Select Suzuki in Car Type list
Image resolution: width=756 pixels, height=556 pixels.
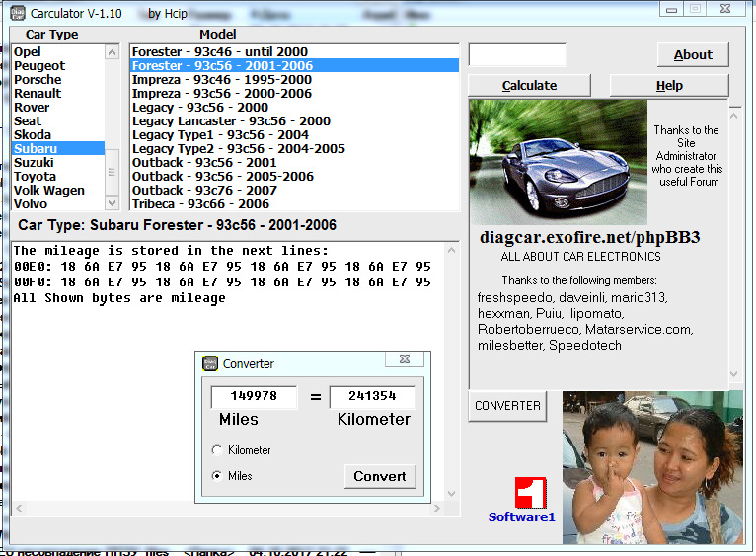58,162
